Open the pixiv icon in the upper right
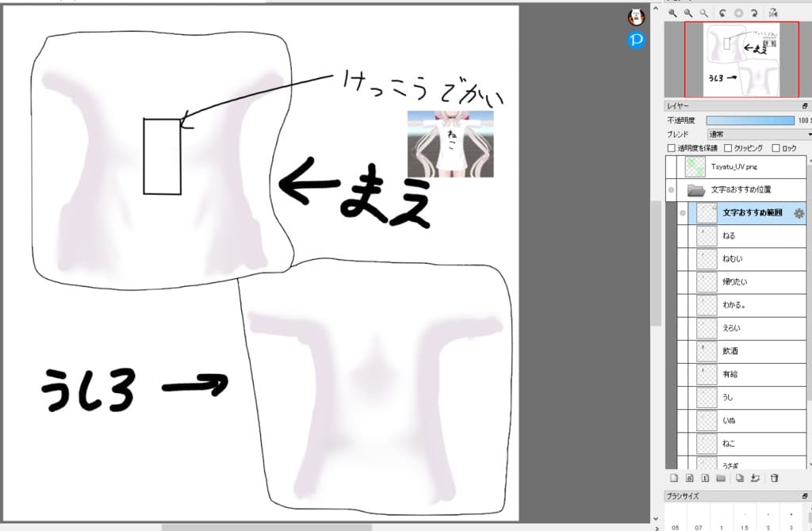Screen dimensions: 812x531 pos(634,39)
